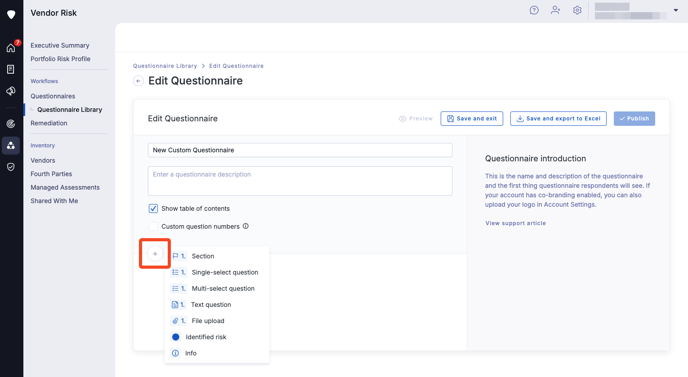Click the shield logo in the sidebar
Image resolution: width=688 pixels, height=377 pixels.
coord(11,14)
